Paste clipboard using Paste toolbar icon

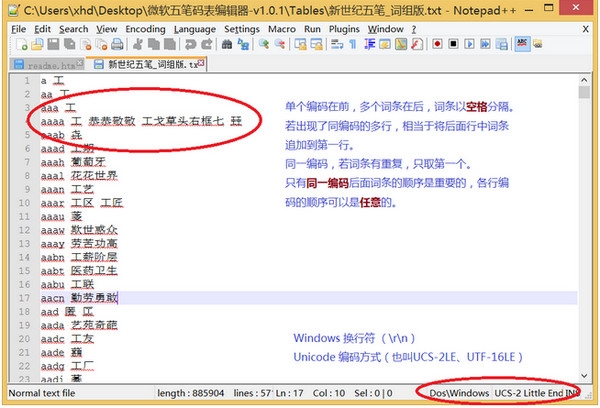pyautogui.click(x=170, y=44)
